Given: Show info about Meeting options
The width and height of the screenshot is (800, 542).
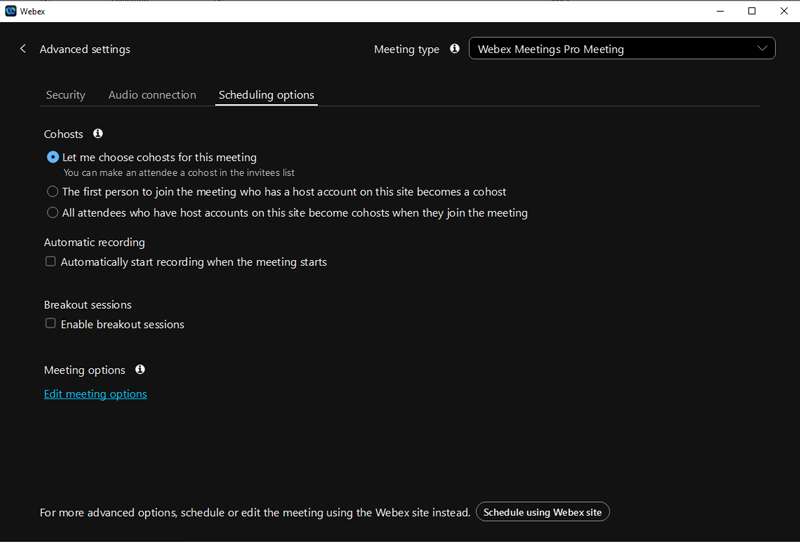Looking at the screenshot, I should click(140, 369).
